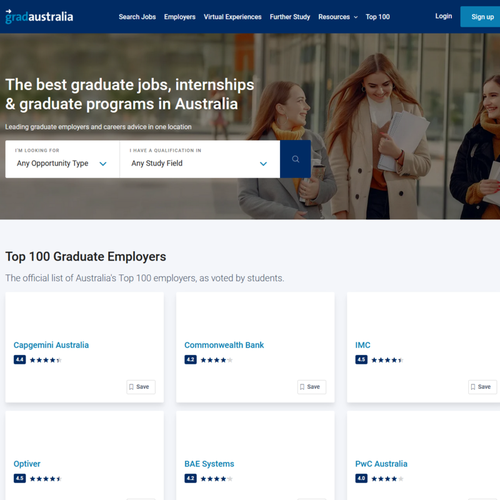Open the Any Opportunity Type dropdown

62,159
